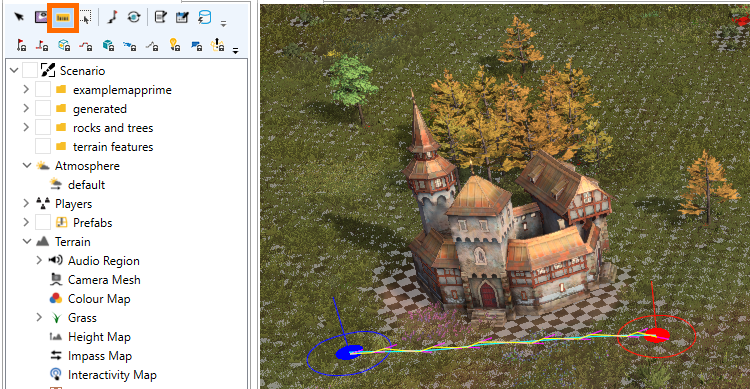Choose the marquee selection tool
This screenshot has width=750, height=389.
coord(86,17)
